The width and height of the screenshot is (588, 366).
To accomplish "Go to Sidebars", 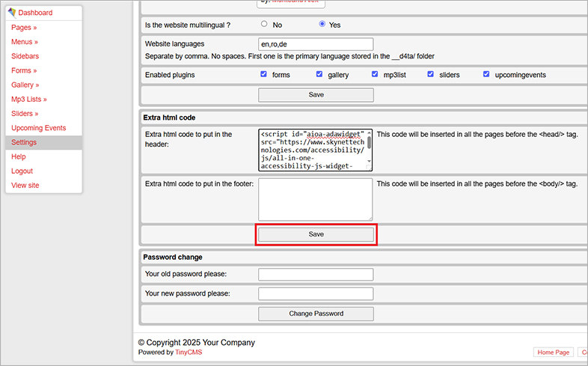I will click(25, 56).
